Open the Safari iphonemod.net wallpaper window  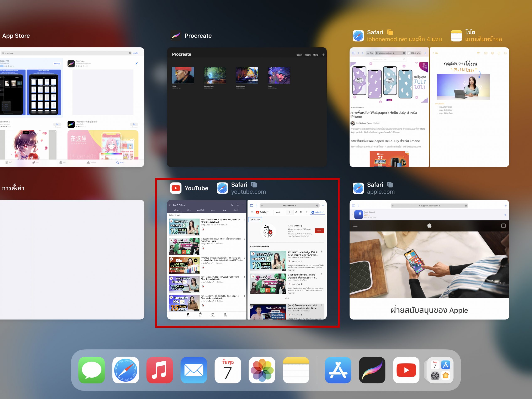(x=389, y=107)
